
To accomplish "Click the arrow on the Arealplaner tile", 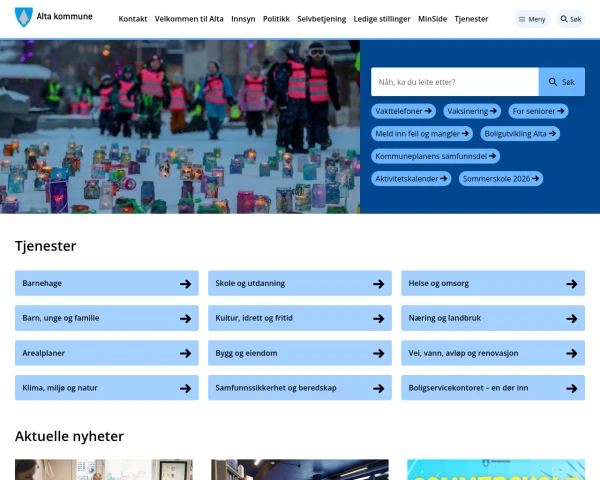I will [186, 353].
